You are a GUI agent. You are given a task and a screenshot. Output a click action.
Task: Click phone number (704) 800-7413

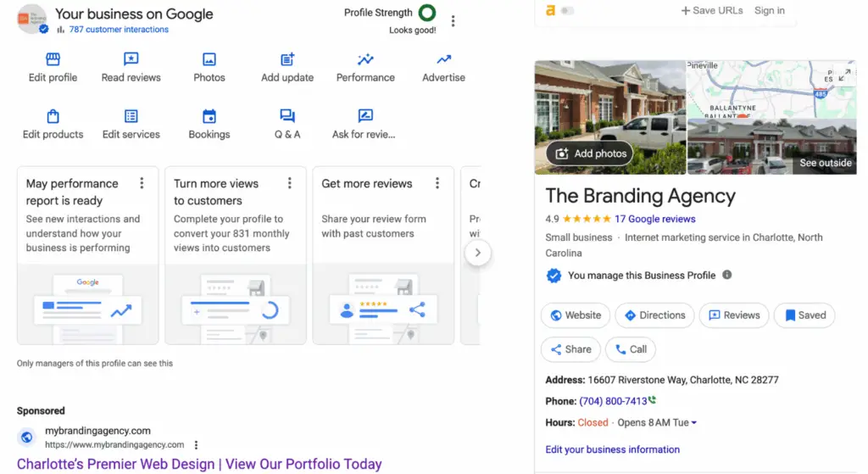tap(613, 401)
